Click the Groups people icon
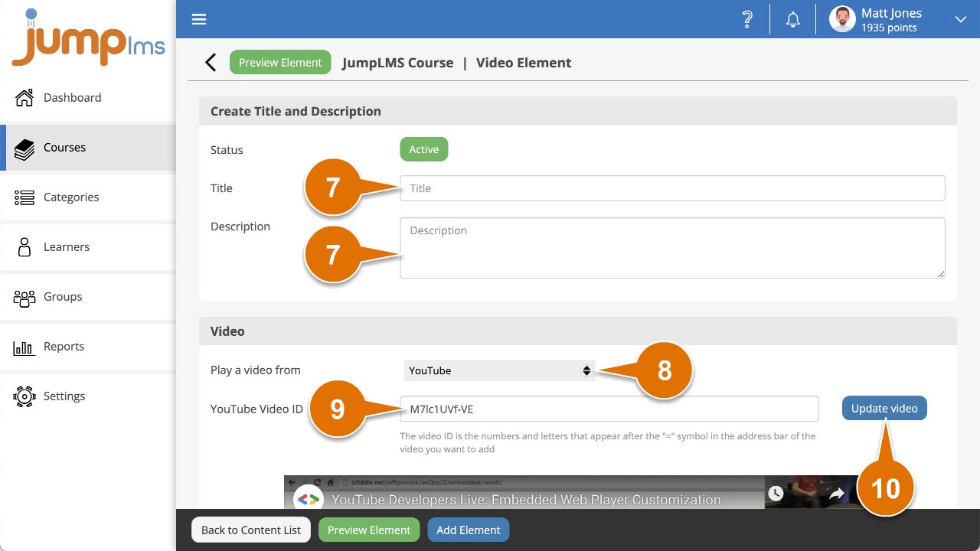Image resolution: width=980 pixels, height=551 pixels. click(x=24, y=297)
